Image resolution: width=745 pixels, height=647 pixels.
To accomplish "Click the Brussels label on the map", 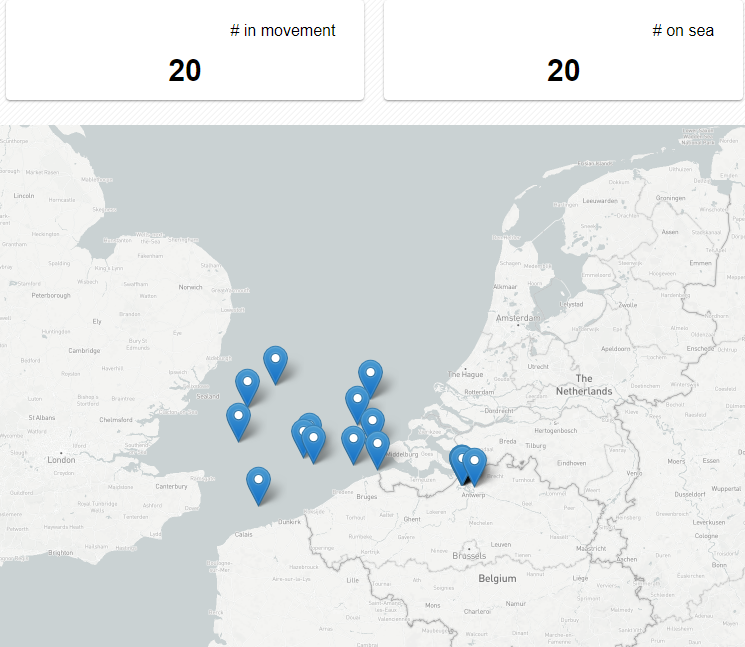I will (x=469, y=555).
